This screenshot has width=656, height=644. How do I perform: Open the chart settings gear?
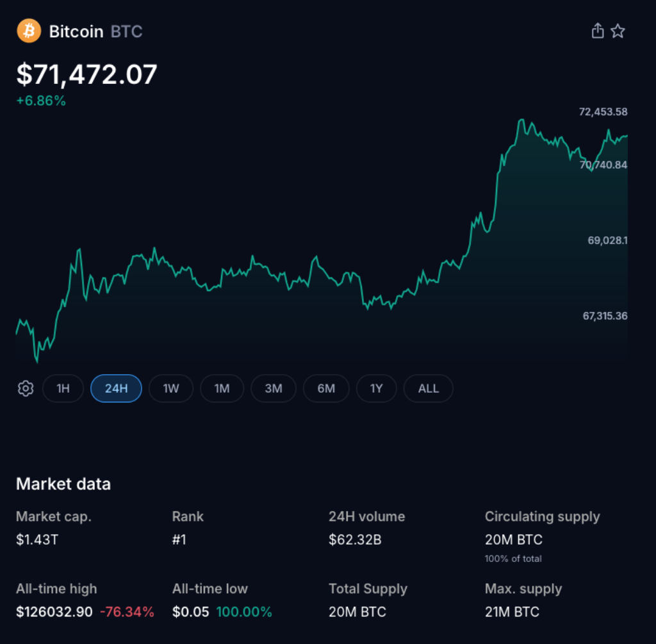coord(25,388)
